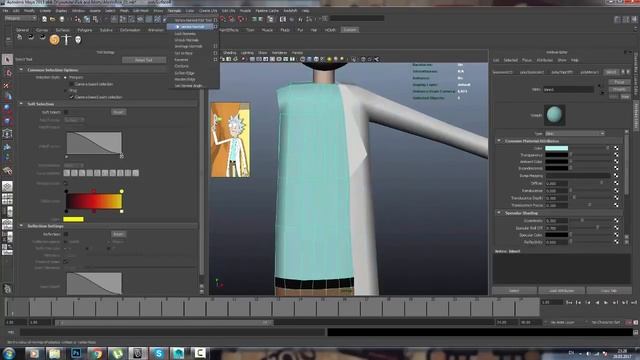Click the Copy Tab button

609,291
